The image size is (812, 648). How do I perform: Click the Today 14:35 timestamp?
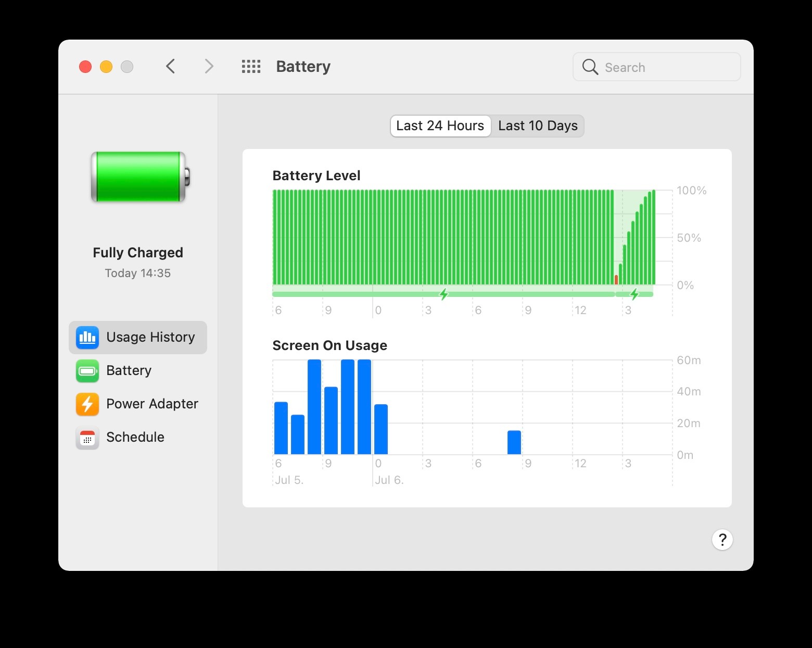coord(138,273)
